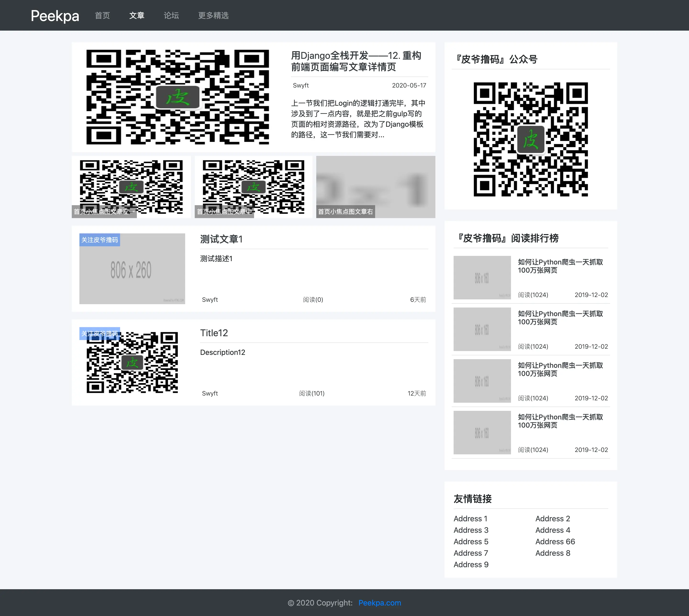Screen dimensions: 689x616
Task: Open the first ranking list article thumbnail
Action: [x=482, y=278]
